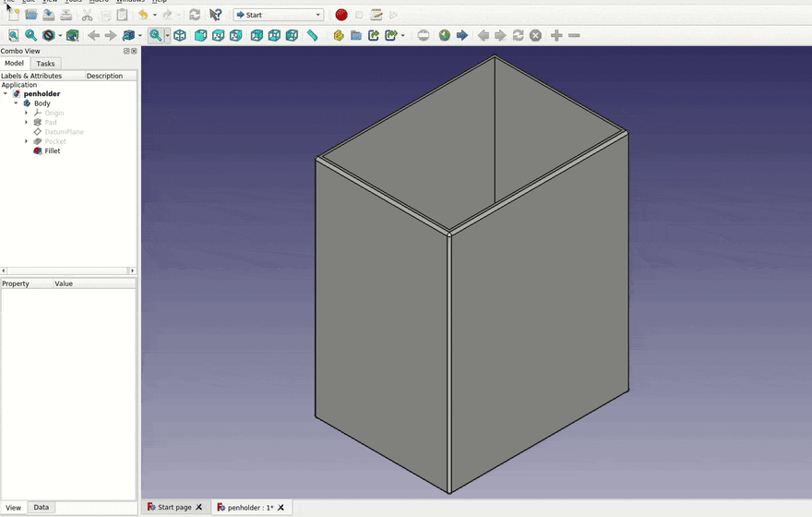Image resolution: width=812 pixels, height=517 pixels.
Task: Close the penholder document tab
Action: tap(281, 507)
